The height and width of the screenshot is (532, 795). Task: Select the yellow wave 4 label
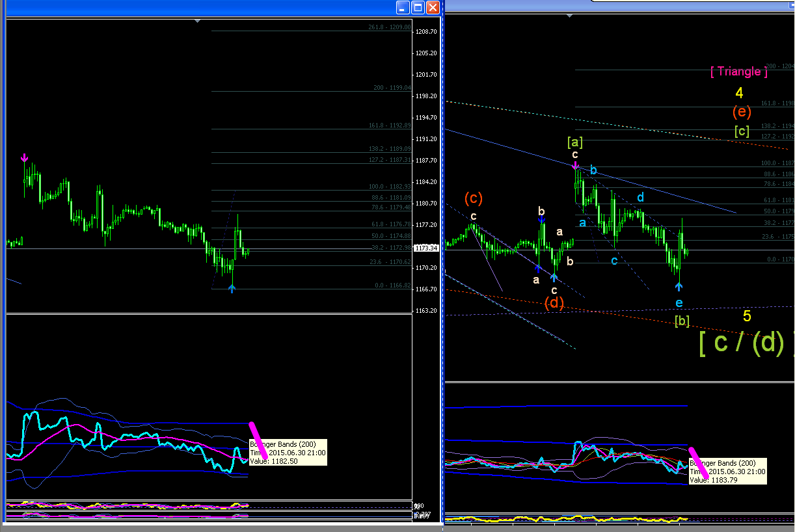click(740, 92)
